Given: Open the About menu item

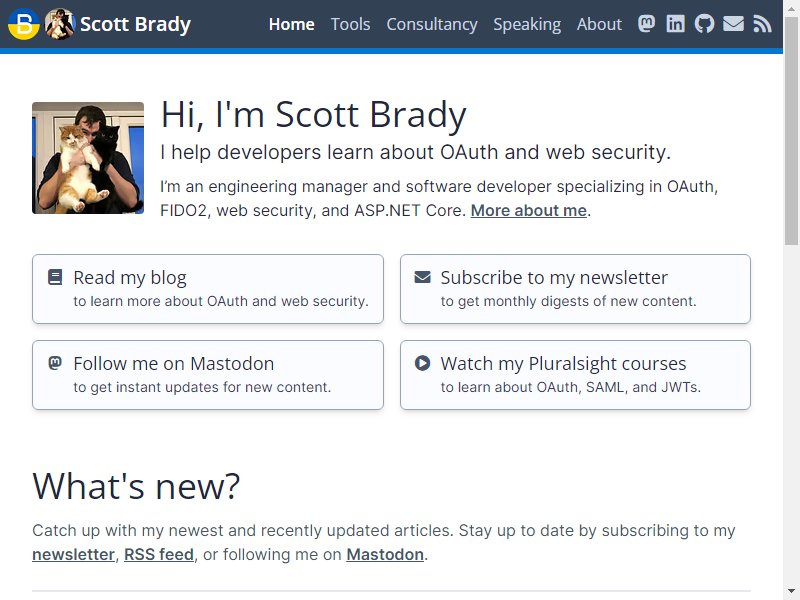Looking at the screenshot, I should 599,24.
